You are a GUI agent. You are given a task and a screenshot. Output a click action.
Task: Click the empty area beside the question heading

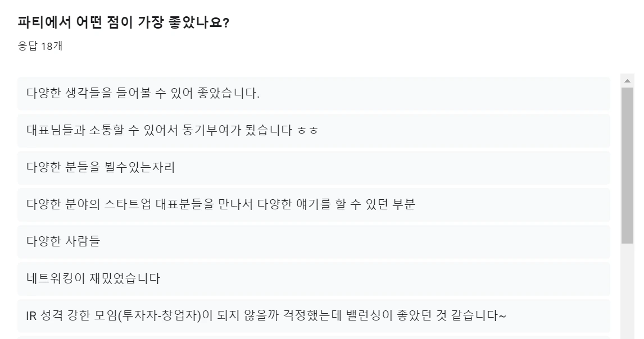[393, 22]
